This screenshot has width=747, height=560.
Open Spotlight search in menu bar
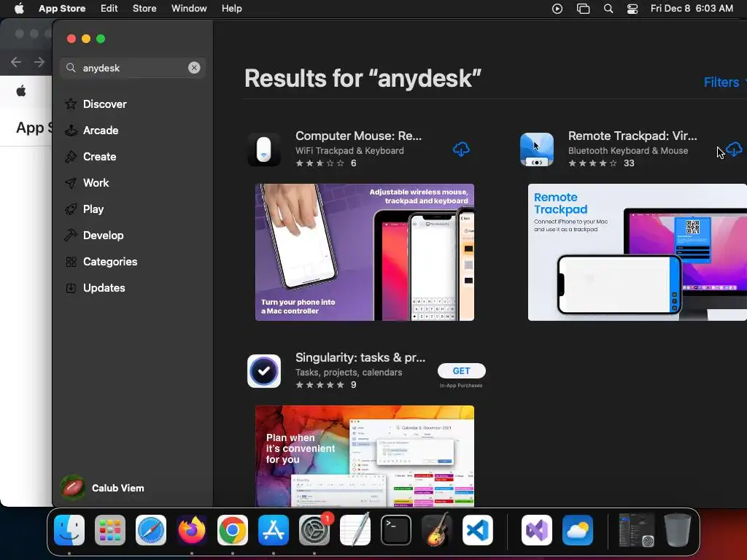[608, 9]
